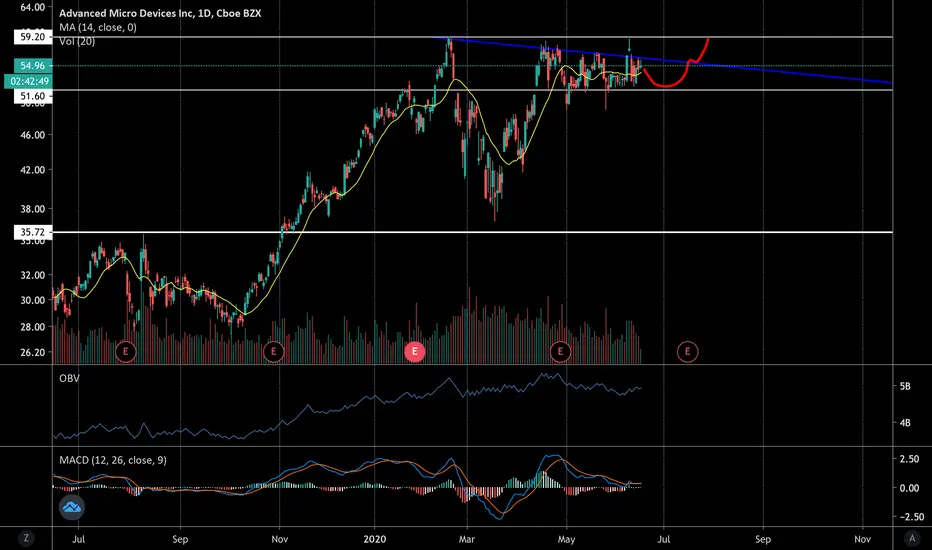The width and height of the screenshot is (932, 550).
Task: Click the earnings E marker near November
Action: [x=273, y=351]
